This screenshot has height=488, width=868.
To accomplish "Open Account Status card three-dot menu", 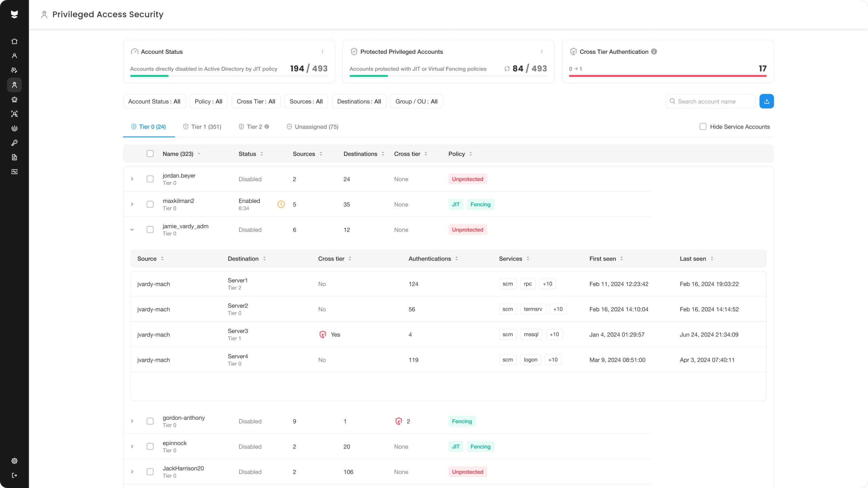I will click(322, 52).
